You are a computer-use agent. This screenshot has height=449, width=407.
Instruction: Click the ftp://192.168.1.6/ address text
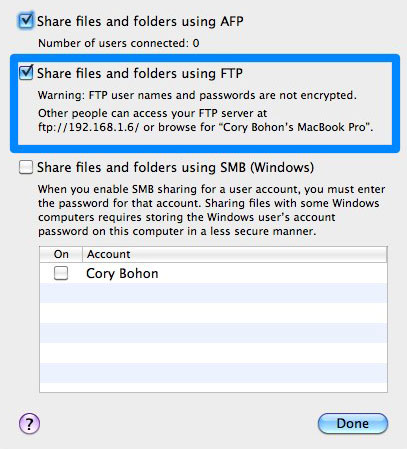click(88, 127)
